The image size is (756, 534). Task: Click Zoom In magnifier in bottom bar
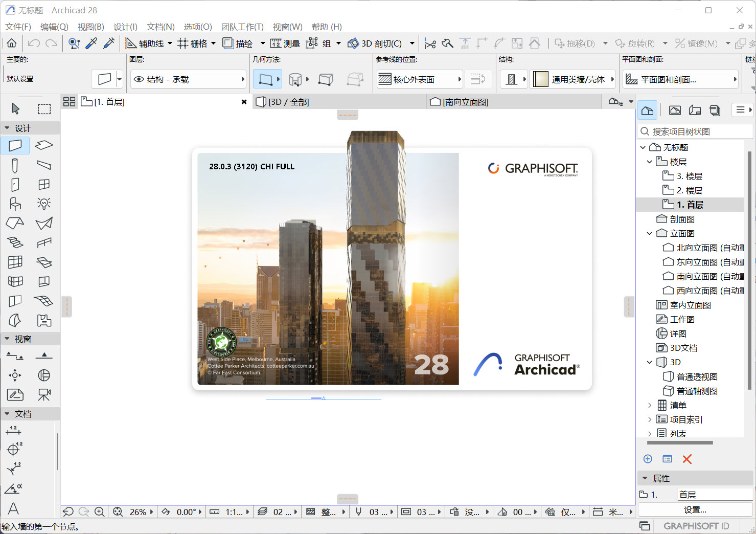[x=100, y=511]
